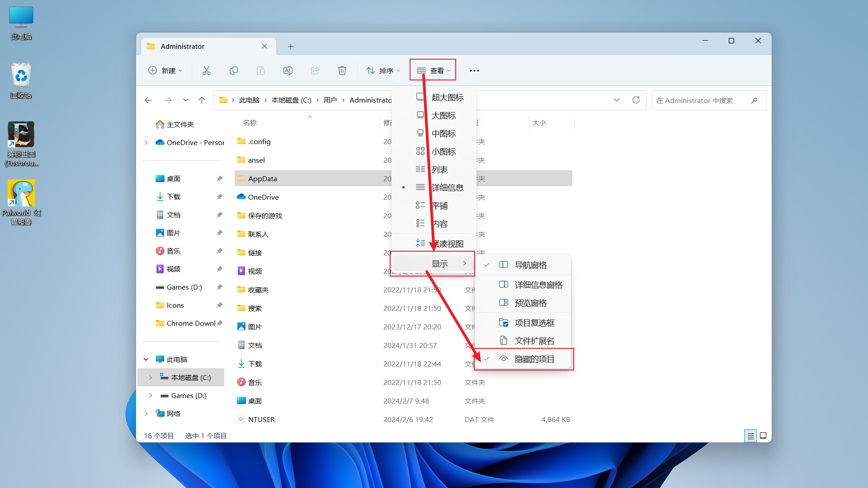This screenshot has width=868, height=488.
Task: Select the Palworld desktop shortcut
Action: click(x=21, y=203)
